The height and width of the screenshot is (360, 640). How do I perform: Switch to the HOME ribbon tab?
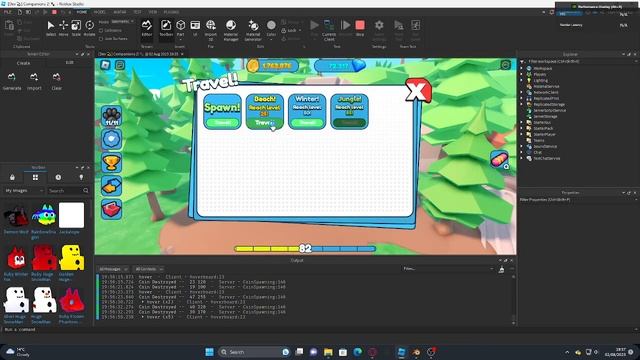(82, 12)
